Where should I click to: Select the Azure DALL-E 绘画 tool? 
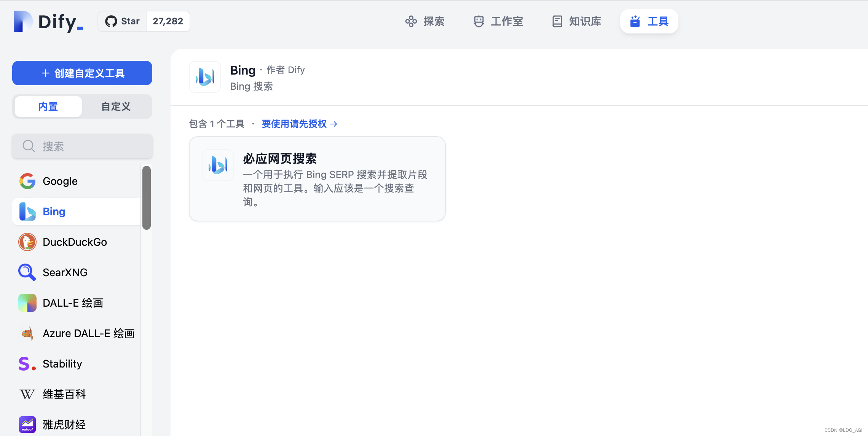(88, 333)
